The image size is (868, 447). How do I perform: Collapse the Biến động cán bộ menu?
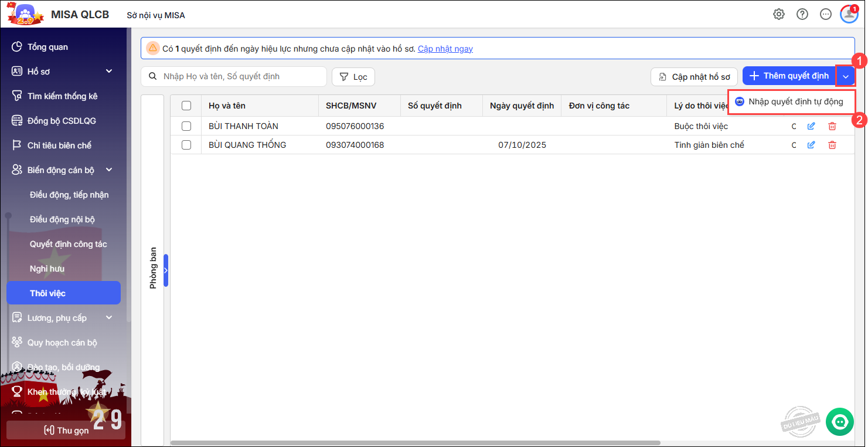pos(109,170)
